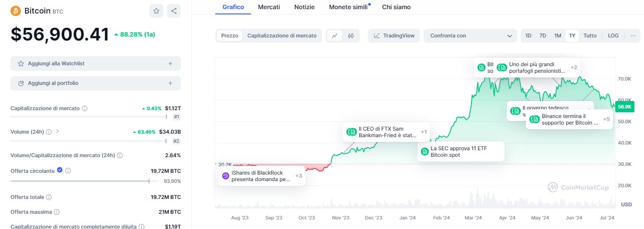Open the TradingView chart button
The height and width of the screenshot is (229, 644).
pos(394,36)
